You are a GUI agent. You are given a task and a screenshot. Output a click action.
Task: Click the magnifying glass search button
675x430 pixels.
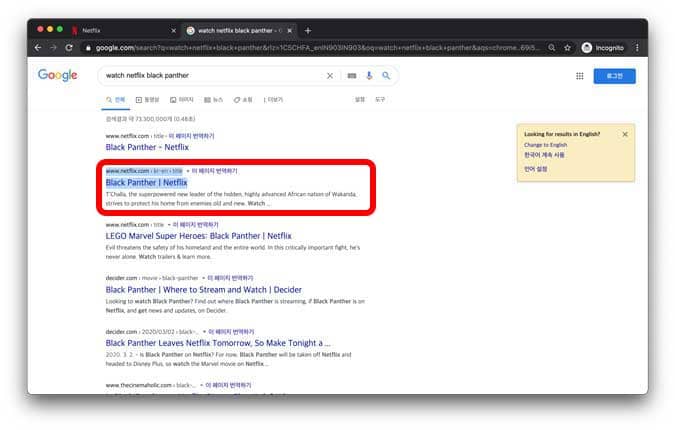[x=386, y=75]
